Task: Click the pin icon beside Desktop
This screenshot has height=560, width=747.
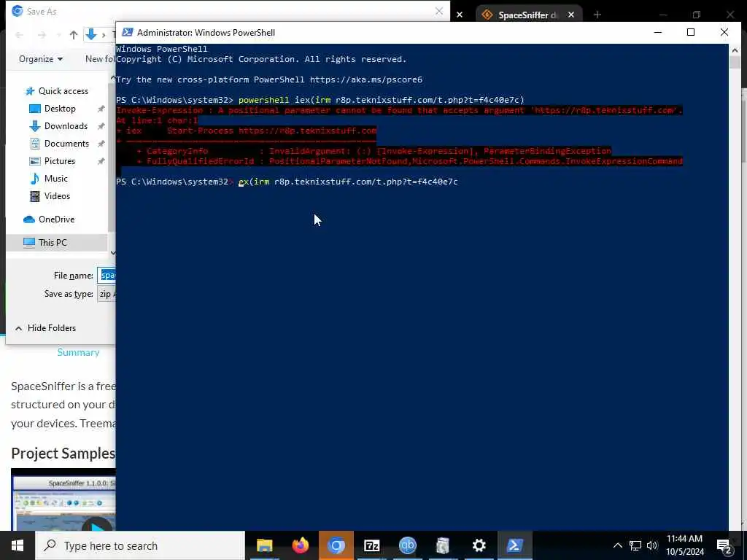Action: coord(101,109)
